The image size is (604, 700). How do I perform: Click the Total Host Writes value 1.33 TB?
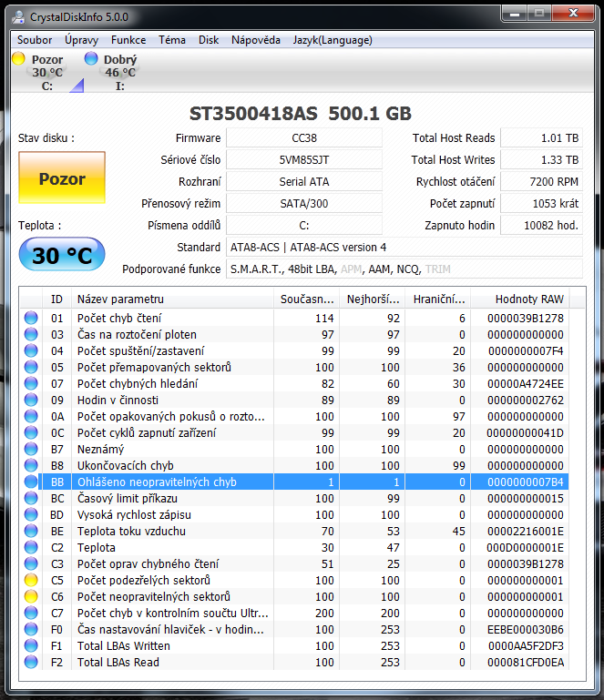(x=541, y=160)
